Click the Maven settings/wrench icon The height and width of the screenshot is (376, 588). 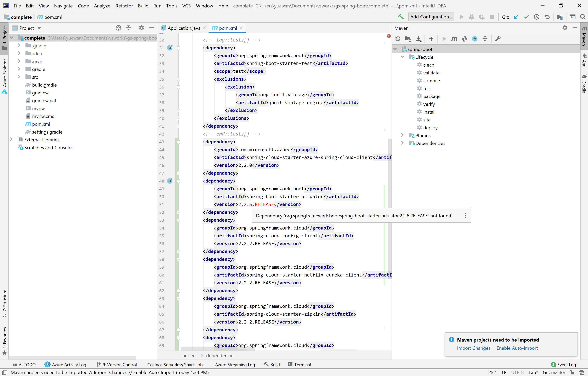[x=498, y=39]
